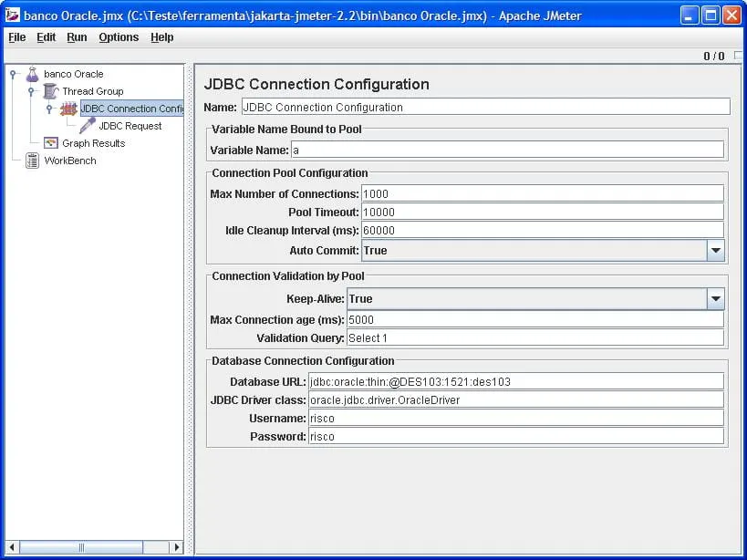Viewport: 747px width, 560px height.
Task: Click in the Database URL field
Action: coord(515,381)
